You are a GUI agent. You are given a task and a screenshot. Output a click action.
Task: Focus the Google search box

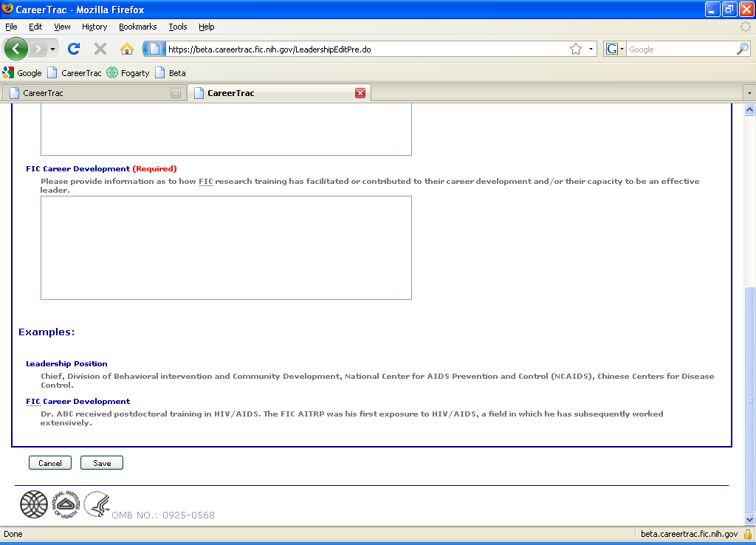pos(681,49)
